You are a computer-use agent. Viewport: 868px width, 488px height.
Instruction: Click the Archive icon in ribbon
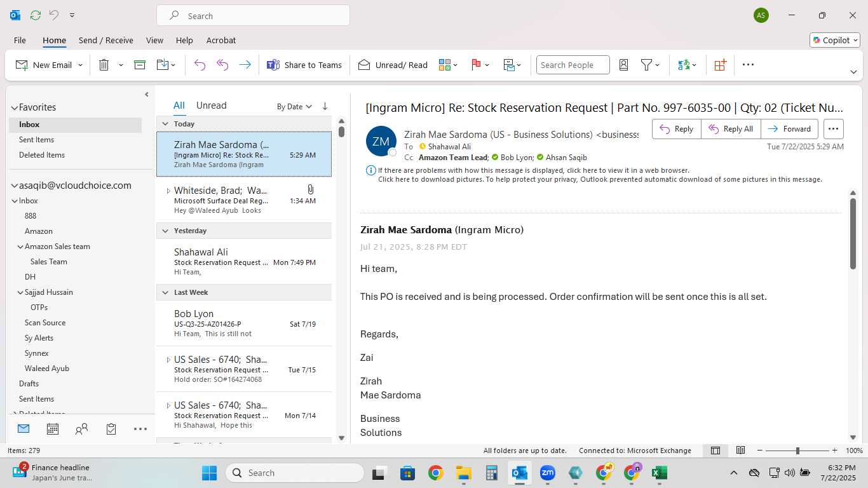140,65
